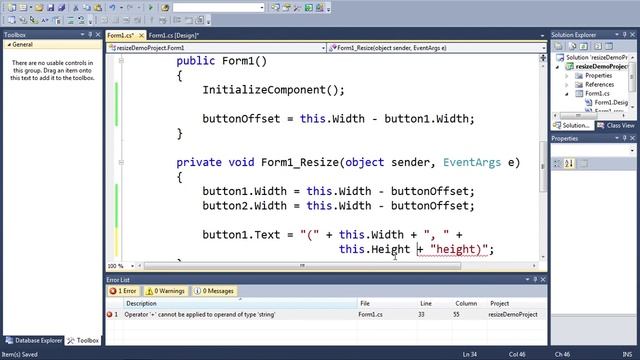Open the Database Explorer tab
The image size is (640, 360).
(33, 340)
